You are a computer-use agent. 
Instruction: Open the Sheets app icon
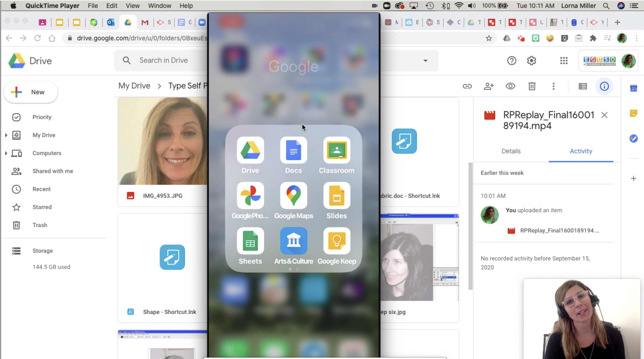[x=250, y=241]
